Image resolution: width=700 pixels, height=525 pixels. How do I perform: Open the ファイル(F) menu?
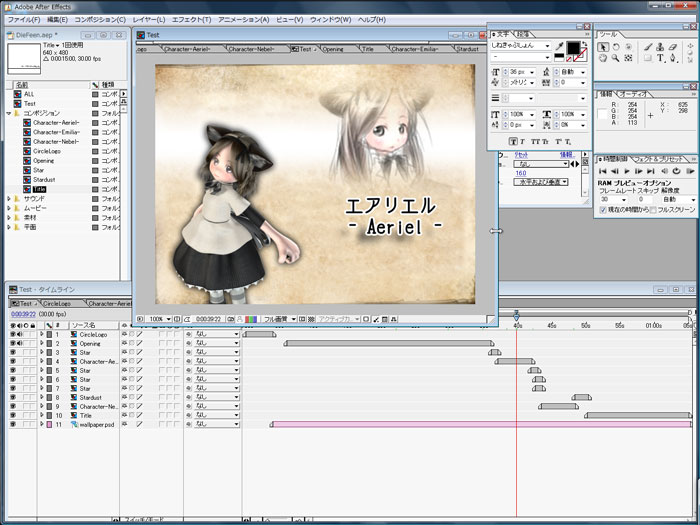pyautogui.click(x=24, y=20)
